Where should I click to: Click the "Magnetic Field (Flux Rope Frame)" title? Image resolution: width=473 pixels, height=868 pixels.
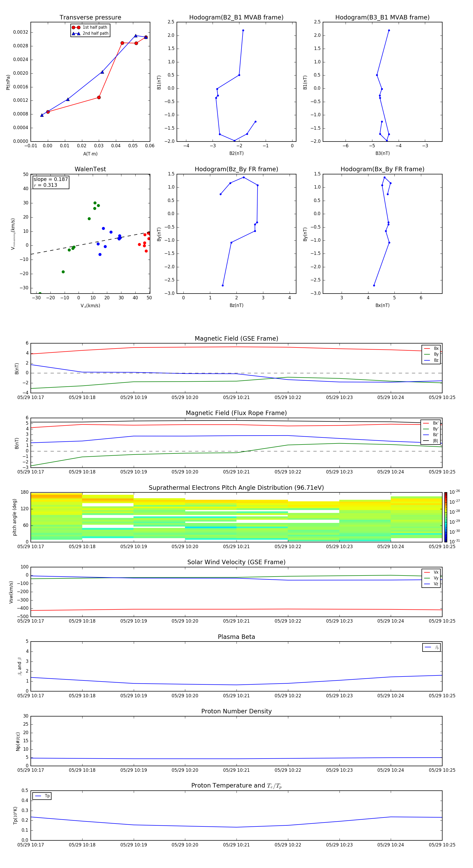click(236, 413)
